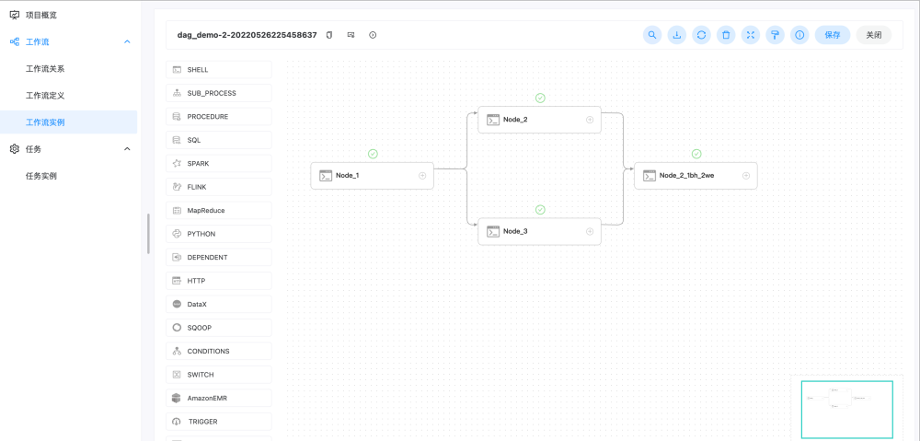Image resolution: width=920 pixels, height=442 pixels.
Task: Collapse the 任务 sidebar menu chevron
Action: point(127,149)
